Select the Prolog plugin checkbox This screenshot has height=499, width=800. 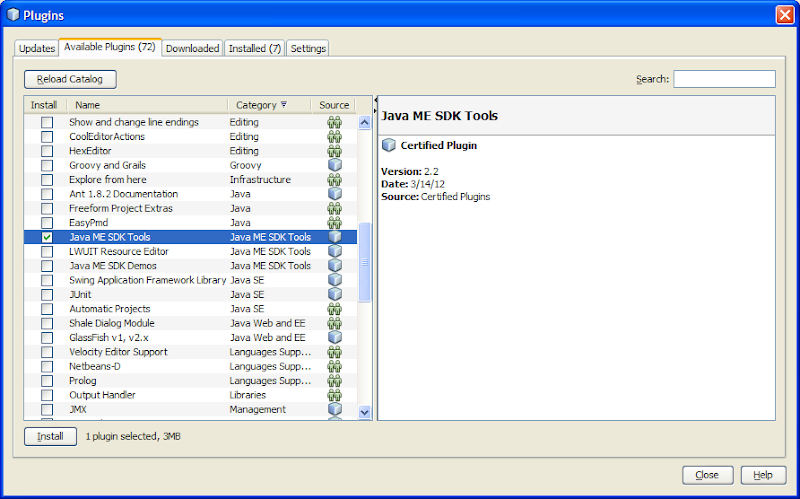pyautogui.click(x=47, y=381)
